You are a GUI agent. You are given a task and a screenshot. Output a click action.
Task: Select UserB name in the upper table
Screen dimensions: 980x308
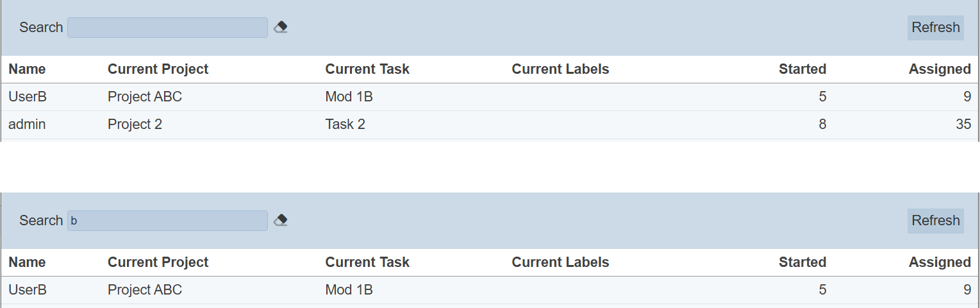[28, 97]
